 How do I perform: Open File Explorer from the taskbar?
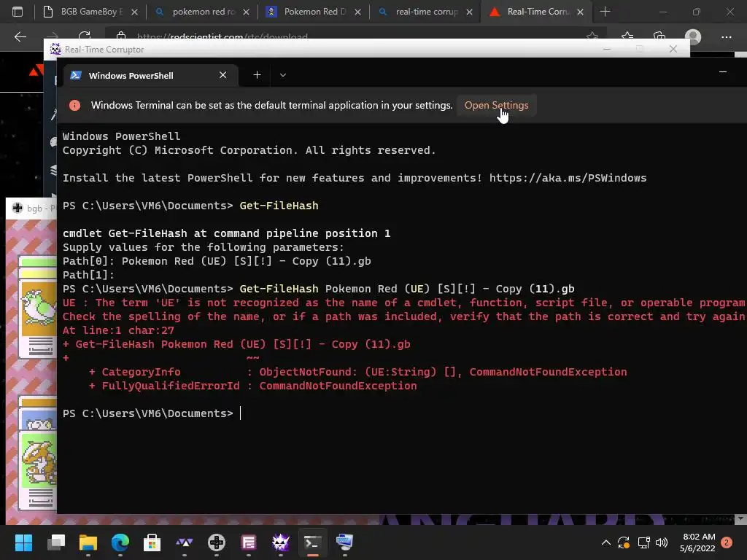tap(88, 542)
